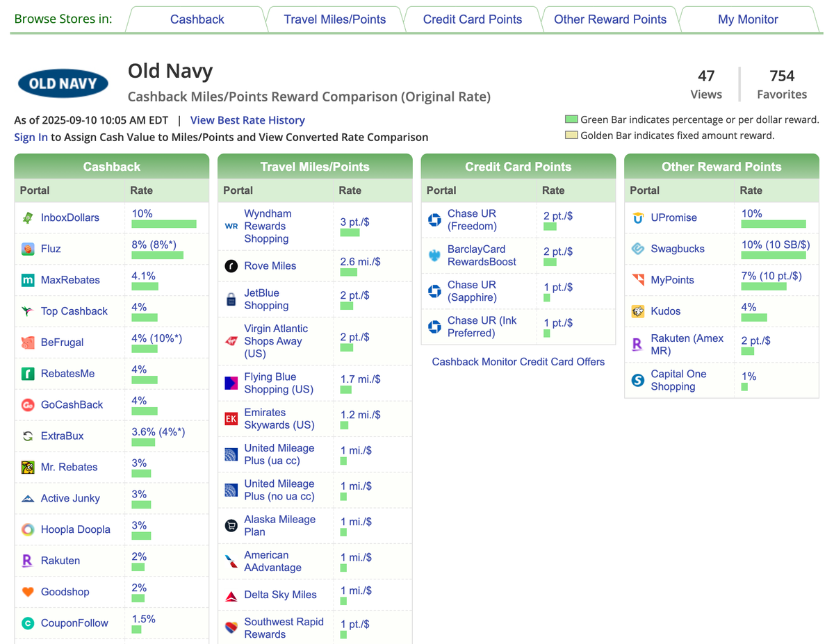Open View Best Rate History link
This screenshot has width=834, height=644.
pyautogui.click(x=247, y=120)
